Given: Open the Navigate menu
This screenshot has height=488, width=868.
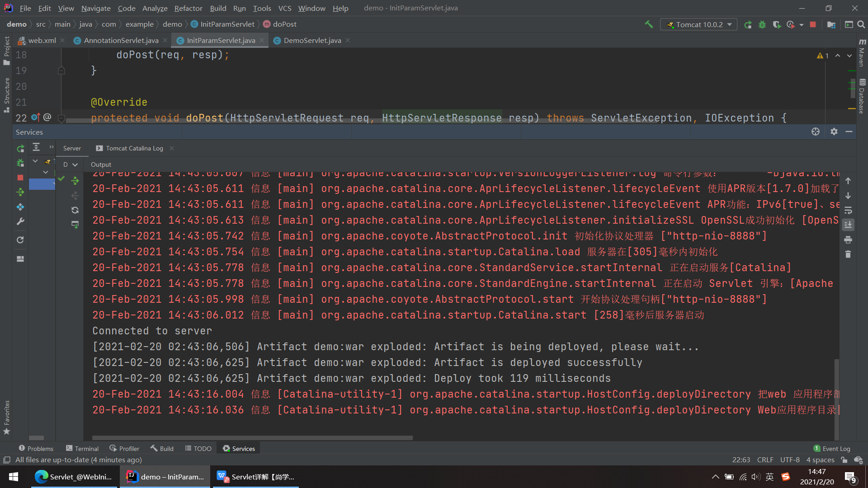Looking at the screenshot, I should click(x=96, y=8).
